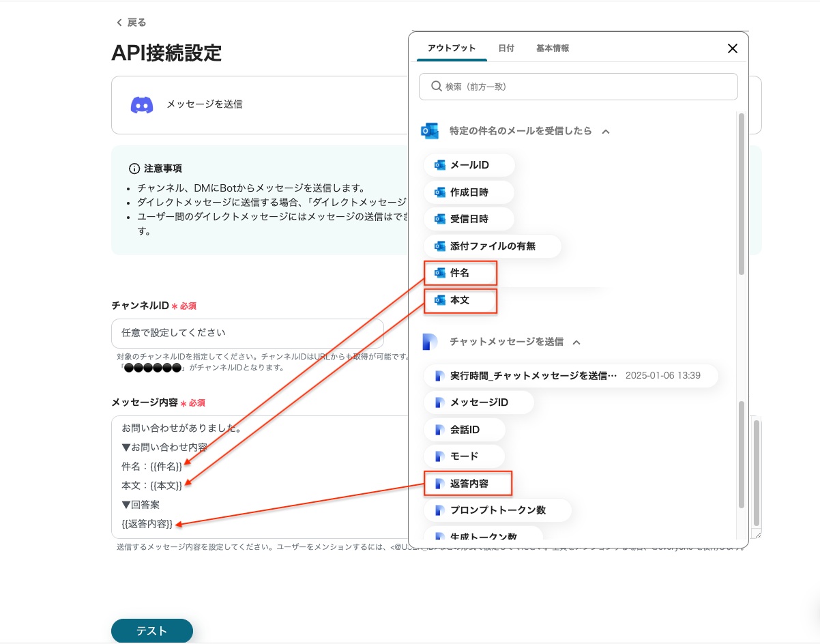Collapse the チャットメッセージを送信 section
This screenshot has width=820, height=644.
(576, 342)
